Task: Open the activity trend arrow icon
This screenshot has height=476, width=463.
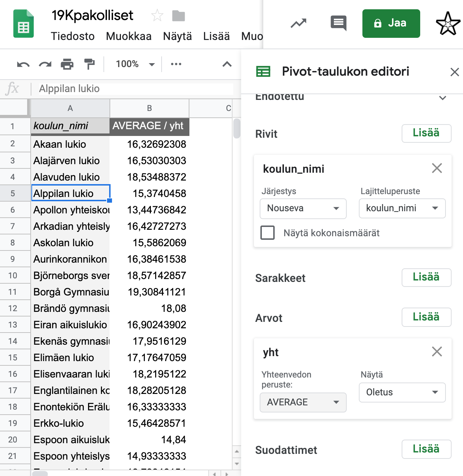Action: [x=299, y=24]
